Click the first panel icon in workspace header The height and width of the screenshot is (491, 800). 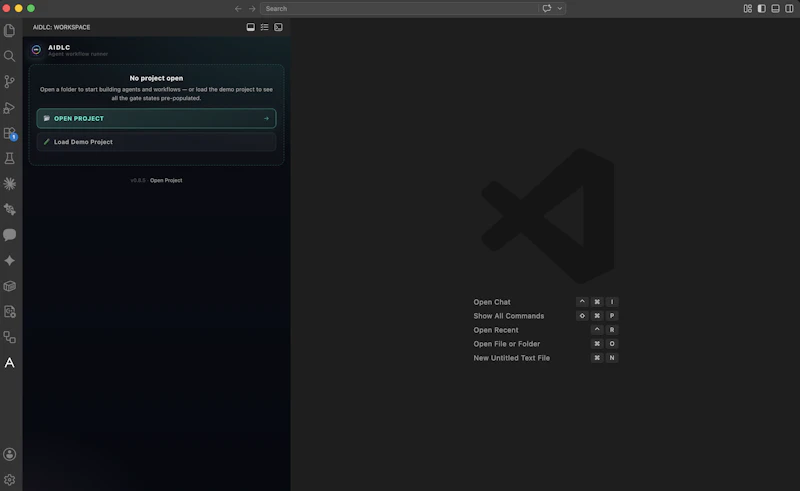[251, 27]
